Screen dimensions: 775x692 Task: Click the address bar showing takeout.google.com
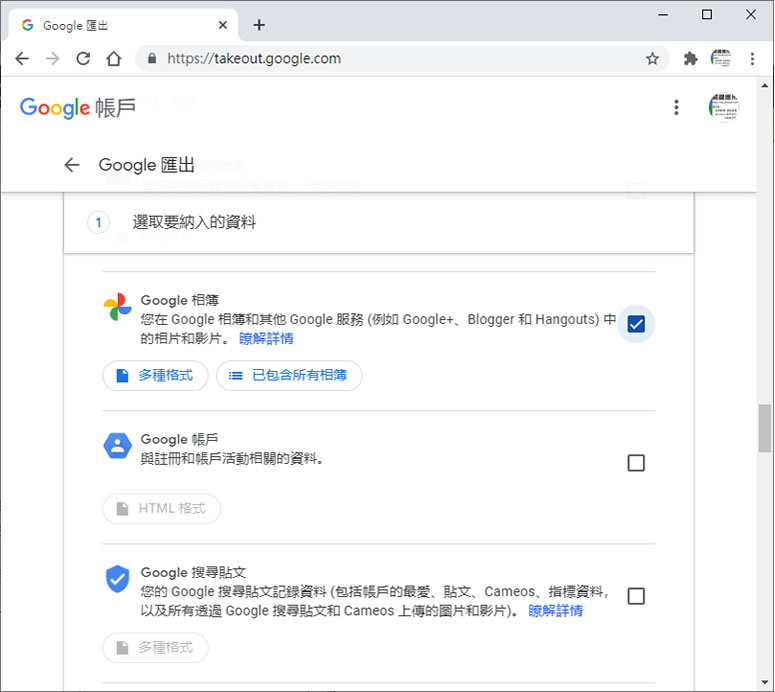coord(390,59)
